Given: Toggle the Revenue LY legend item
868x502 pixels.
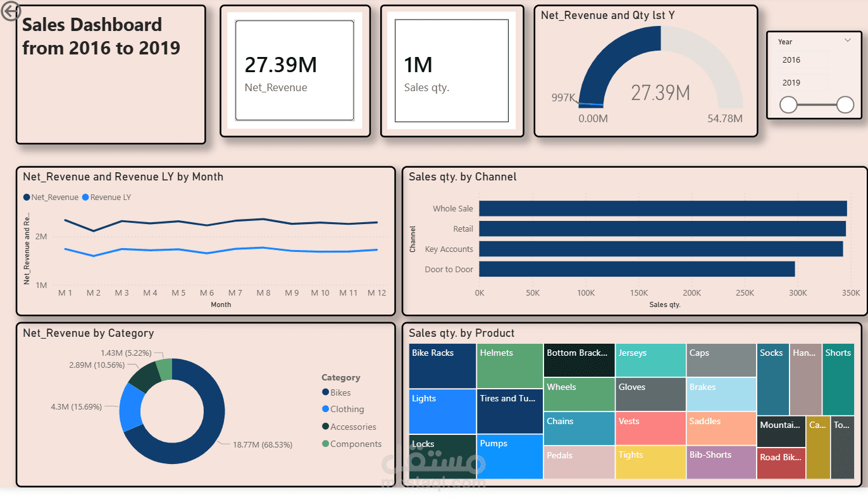Looking at the screenshot, I should [x=105, y=197].
